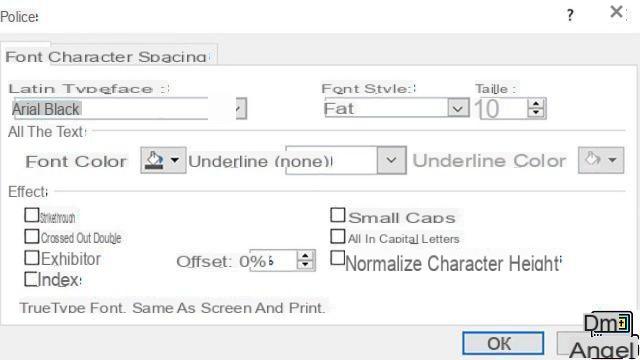Decrease font size with the down arrow

pos(536,113)
